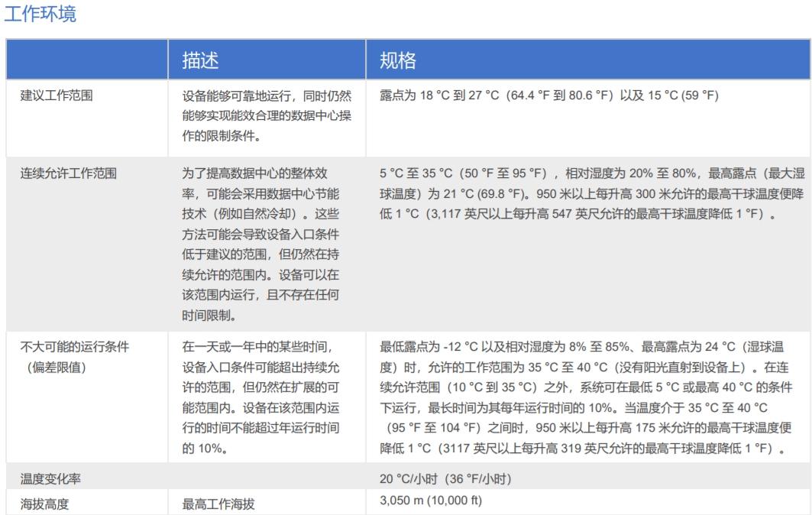Select the 海拔高度 row label
This screenshot has width=812, height=515.
point(45,504)
